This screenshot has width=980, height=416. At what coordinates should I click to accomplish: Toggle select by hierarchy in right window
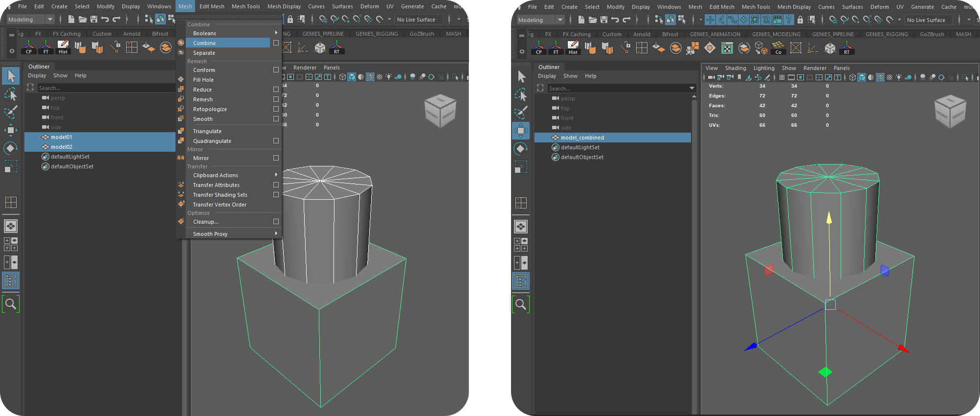pos(659,20)
